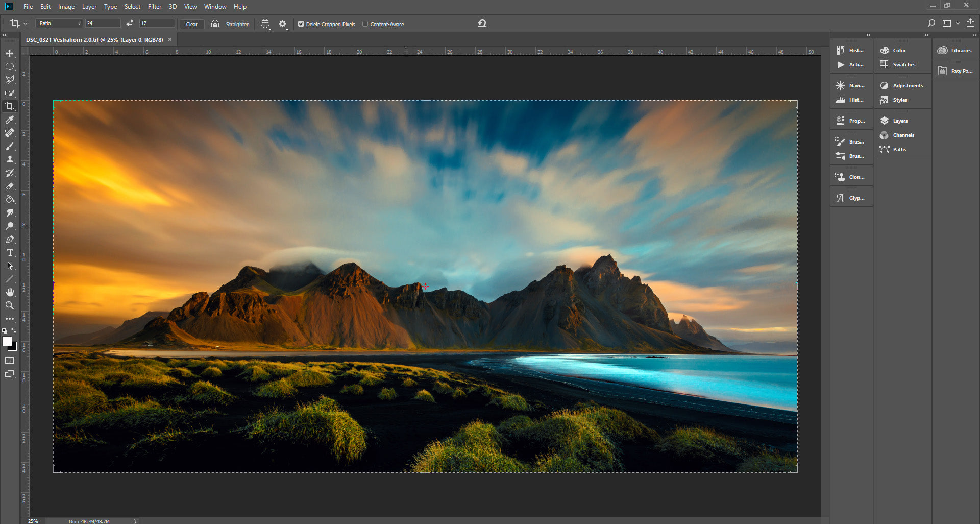Open the Crop tool preset picker arrow
The height and width of the screenshot is (524, 980).
(x=25, y=24)
